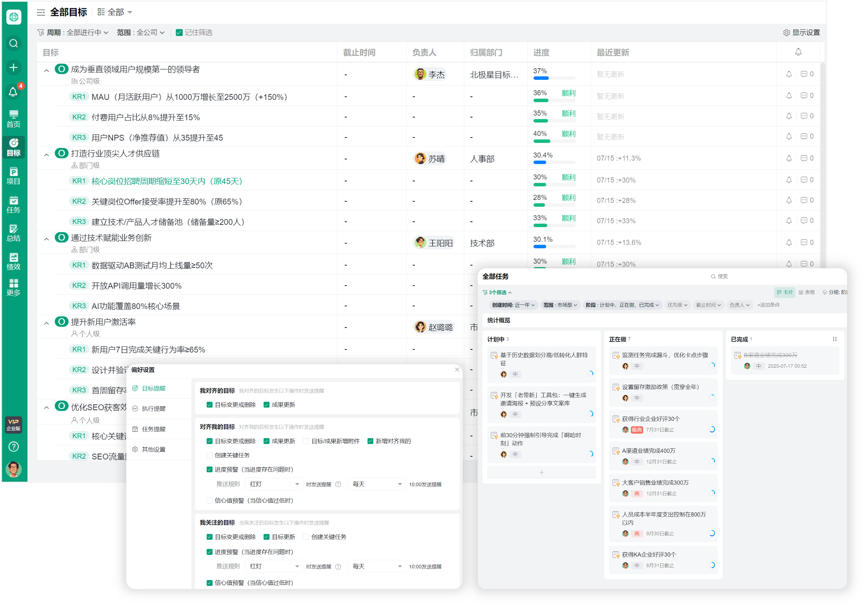Click +添加条件 in task filters
868x609 pixels.
[768, 305]
